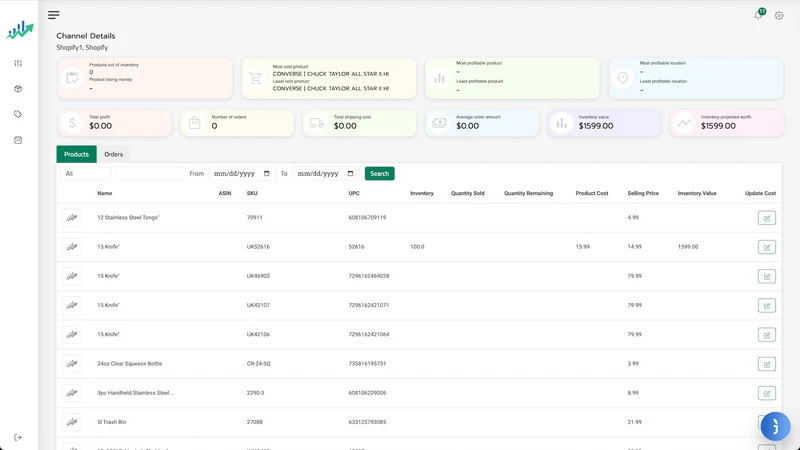
Task: Switch to the Orders tab
Action: pos(113,154)
